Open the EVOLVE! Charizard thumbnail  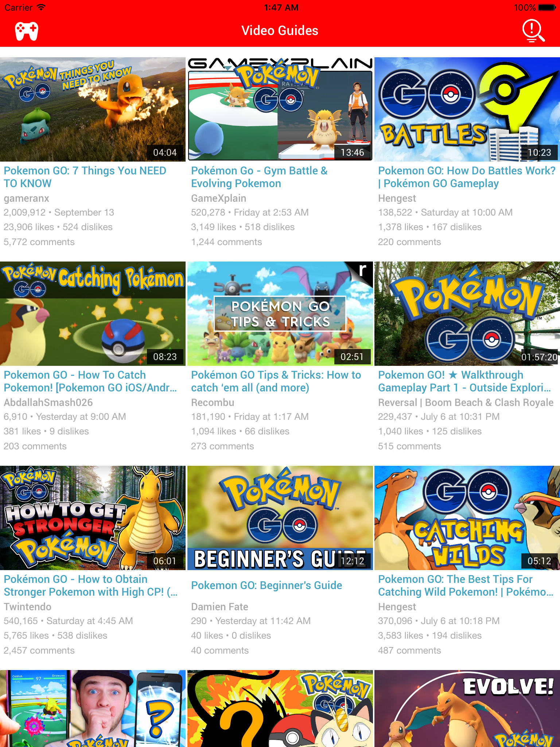(467, 708)
